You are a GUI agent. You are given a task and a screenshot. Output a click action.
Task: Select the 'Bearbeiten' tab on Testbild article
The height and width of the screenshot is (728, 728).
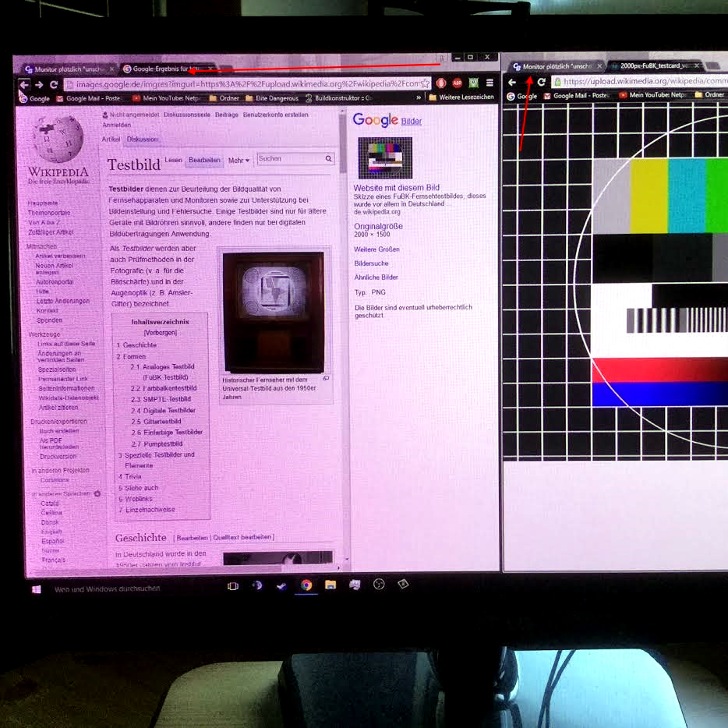[x=204, y=160]
